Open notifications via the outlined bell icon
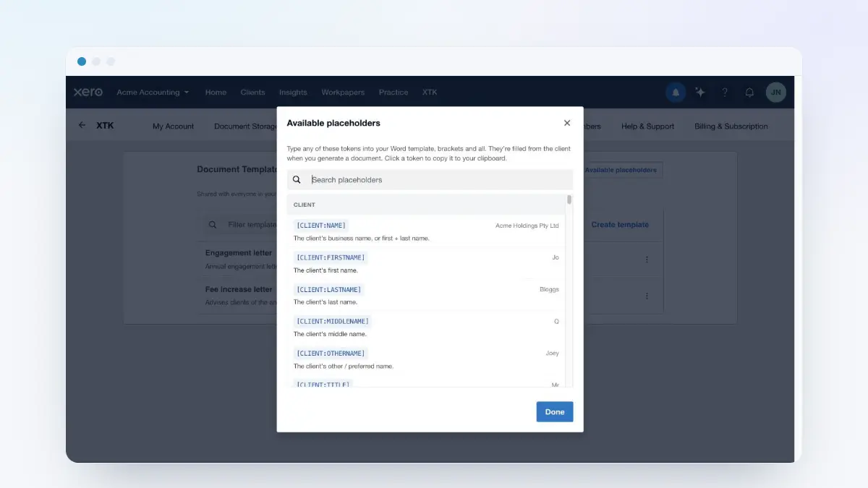 point(749,93)
